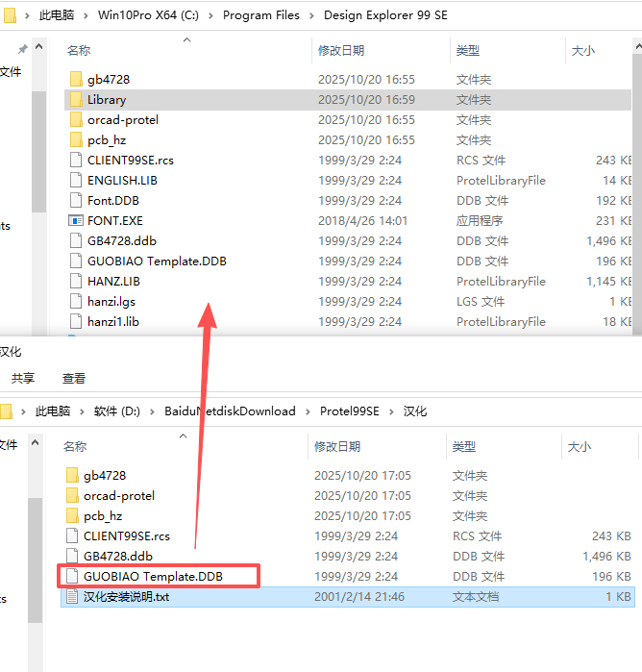642x672 pixels.
Task: Select the '汉化安装说明.txt' file name
Action: (x=127, y=597)
